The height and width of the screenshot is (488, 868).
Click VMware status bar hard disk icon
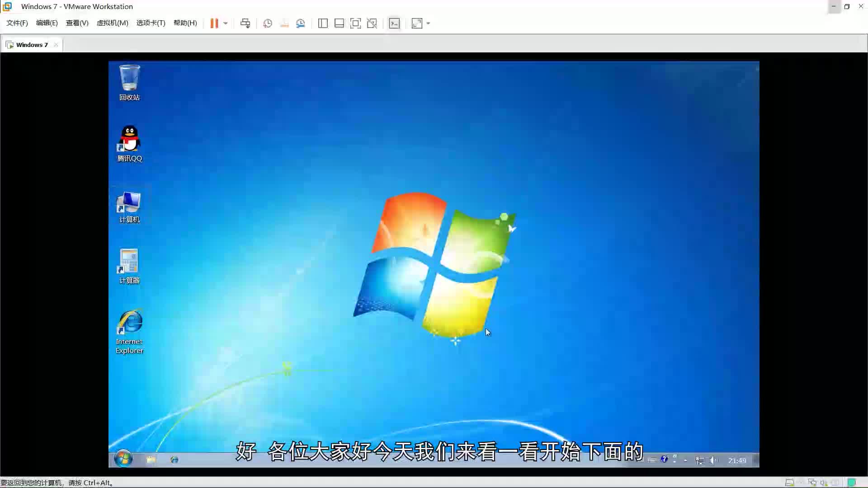[x=789, y=483]
